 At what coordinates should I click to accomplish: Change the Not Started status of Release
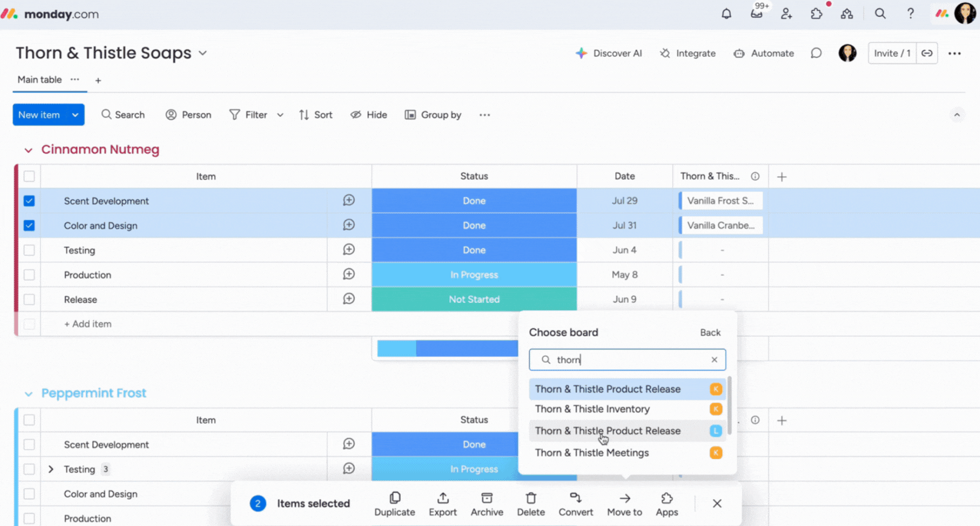pyautogui.click(x=474, y=299)
